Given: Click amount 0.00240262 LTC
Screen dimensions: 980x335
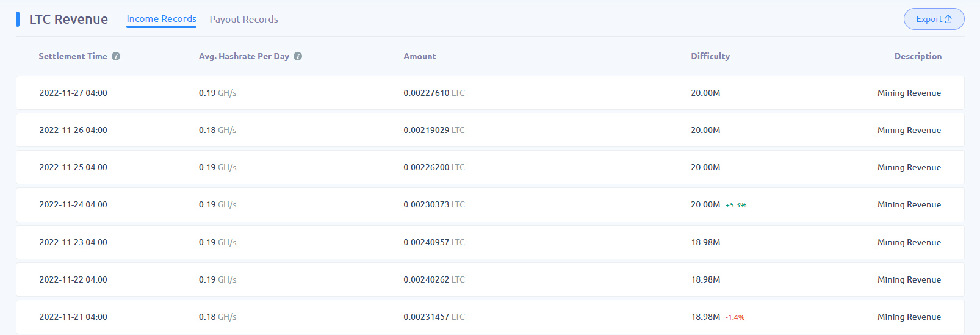Looking at the screenshot, I should coord(434,279).
